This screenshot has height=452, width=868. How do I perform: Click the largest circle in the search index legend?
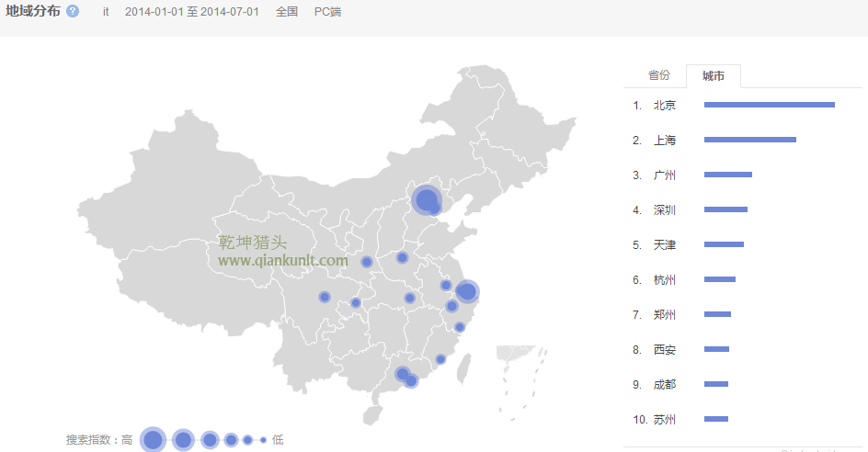153,440
